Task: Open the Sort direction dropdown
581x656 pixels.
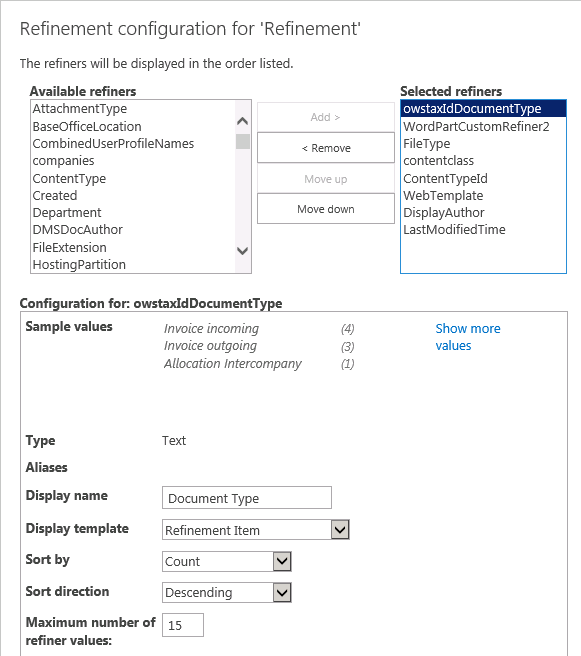Action: click(x=227, y=592)
